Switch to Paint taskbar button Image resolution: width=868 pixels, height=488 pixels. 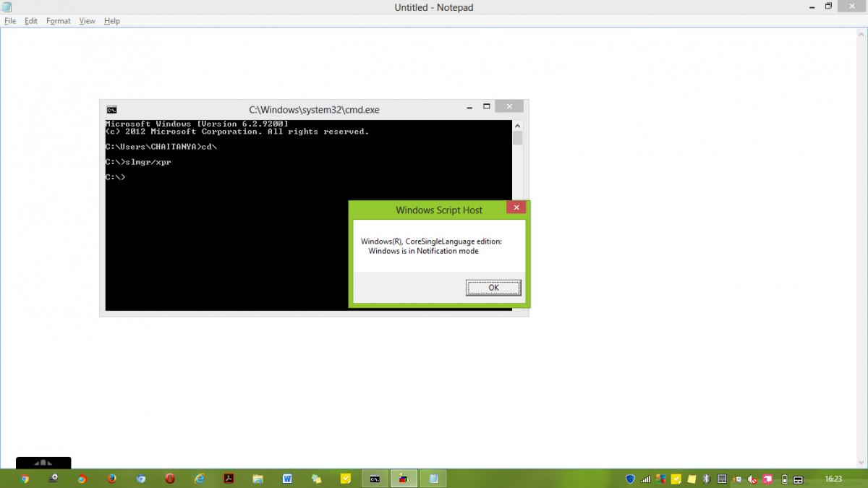click(x=404, y=479)
